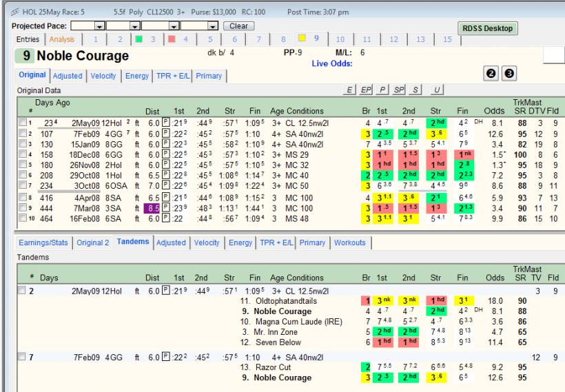565x392 pixels.
Task: Click the P surface icon in 4Apr08 8SA row
Action: (x=166, y=198)
